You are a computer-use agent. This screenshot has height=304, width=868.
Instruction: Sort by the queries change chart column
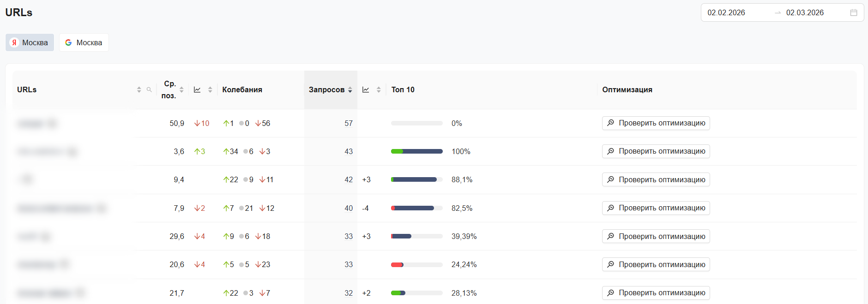click(379, 89)
